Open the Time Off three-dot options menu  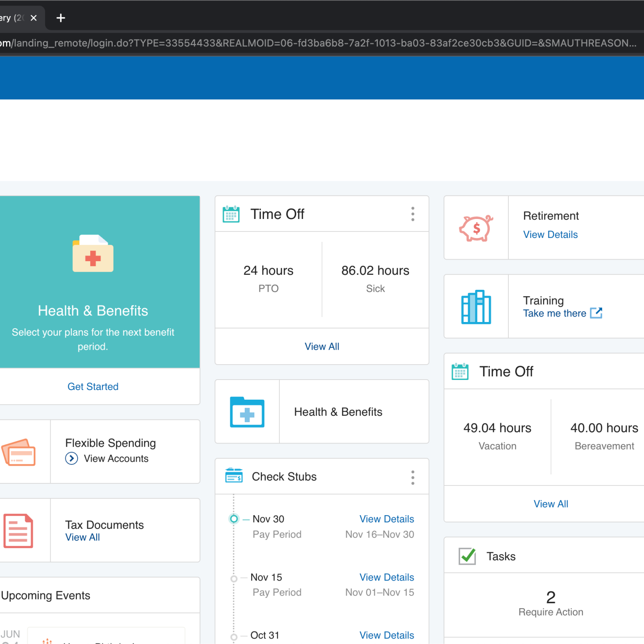(413, 214)
